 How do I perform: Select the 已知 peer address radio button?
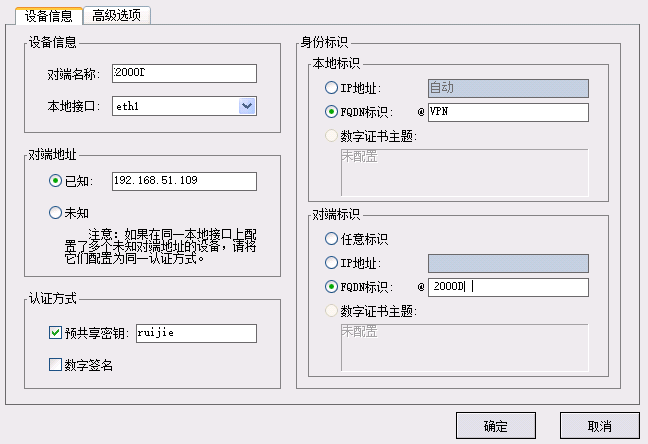tap(55, 181)
